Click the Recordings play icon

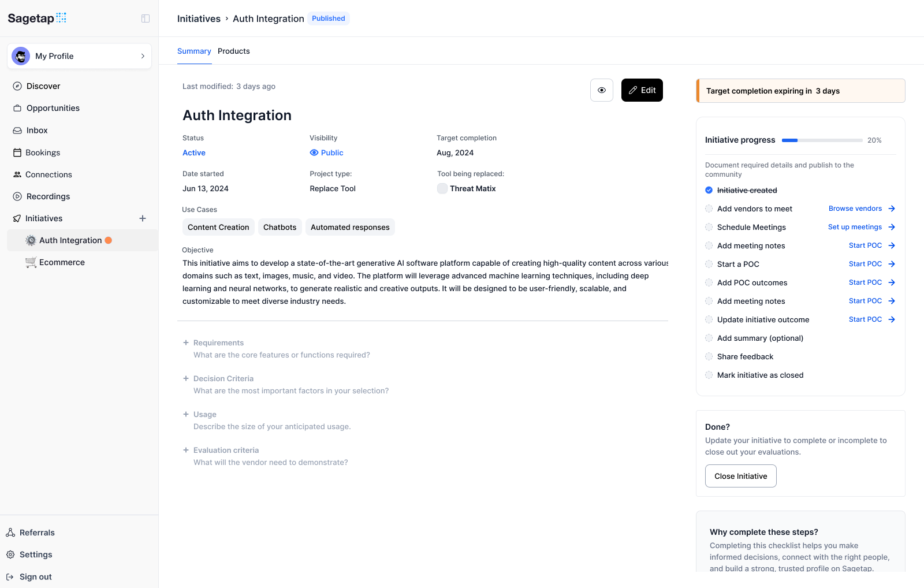[17, 196]
